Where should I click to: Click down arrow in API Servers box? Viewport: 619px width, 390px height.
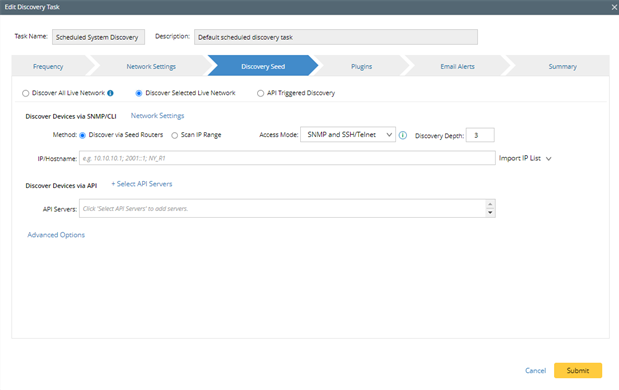pyautogui.click(x=490, y=212)
